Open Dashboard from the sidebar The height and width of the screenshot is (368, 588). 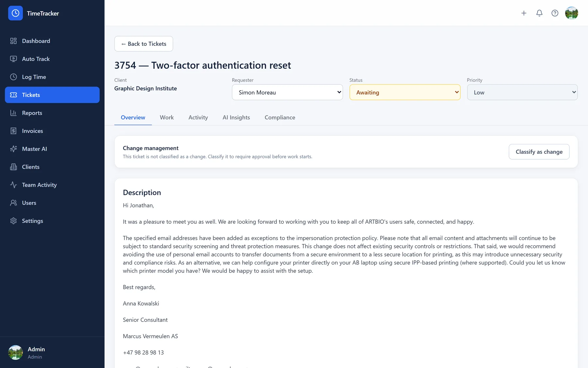[52, 41]
